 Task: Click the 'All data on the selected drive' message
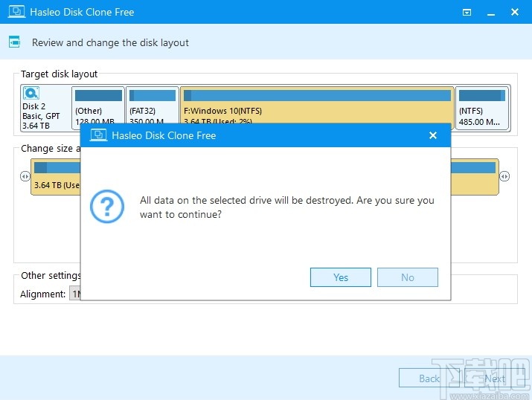tap(287, 207)
